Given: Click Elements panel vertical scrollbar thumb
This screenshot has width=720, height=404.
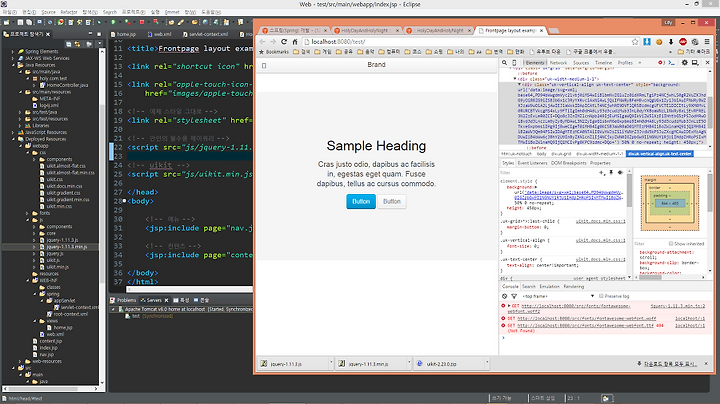Looking at the screenshot, I should point(710,110).
